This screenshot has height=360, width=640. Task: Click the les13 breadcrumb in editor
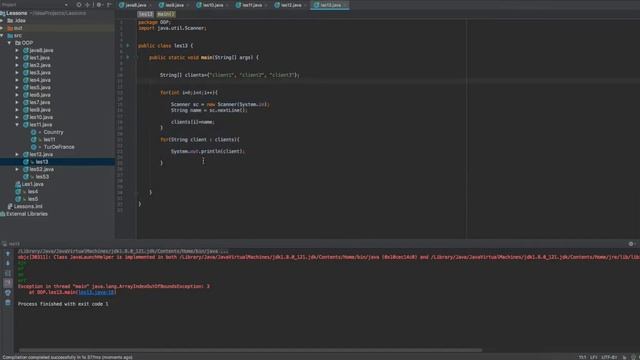click(x=145, y=14)
